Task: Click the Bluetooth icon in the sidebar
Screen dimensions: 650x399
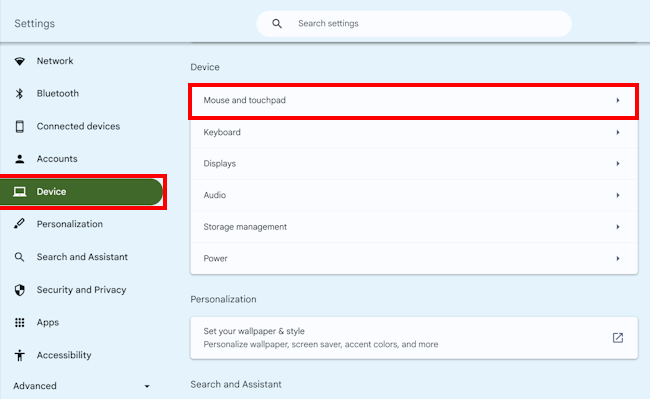Action: point(19,94)
